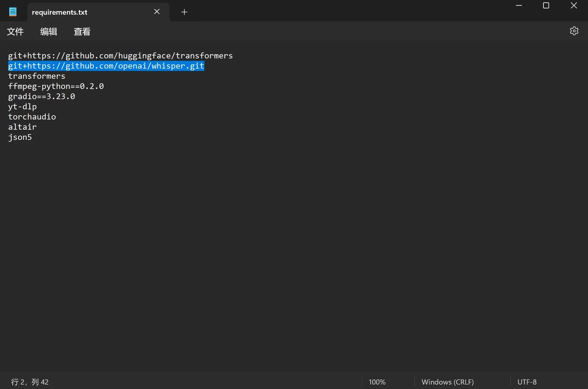The image size is (588, 389).
Task: Place cursor on json5 line
Action: (20, 137)
